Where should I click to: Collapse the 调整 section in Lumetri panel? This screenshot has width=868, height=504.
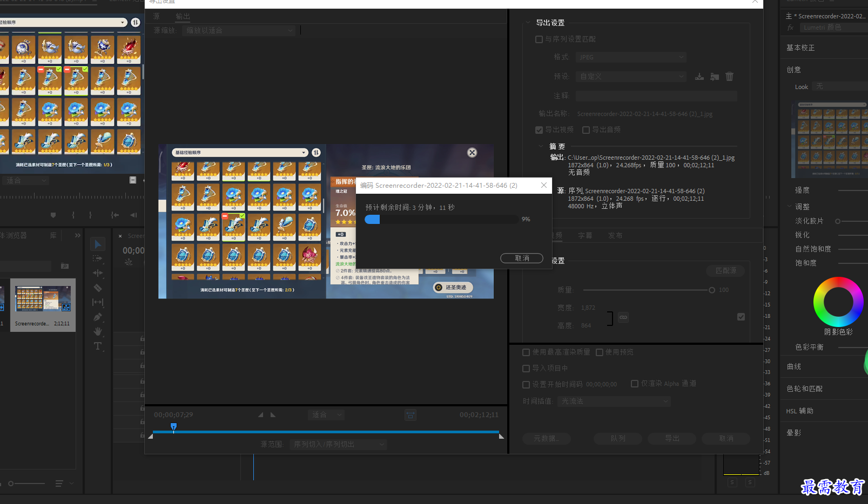tap(790, 207)
